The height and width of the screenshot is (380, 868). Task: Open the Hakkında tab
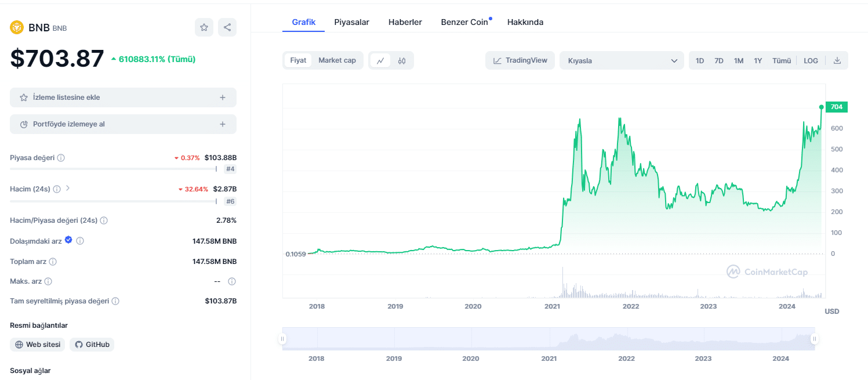[525, 22]
